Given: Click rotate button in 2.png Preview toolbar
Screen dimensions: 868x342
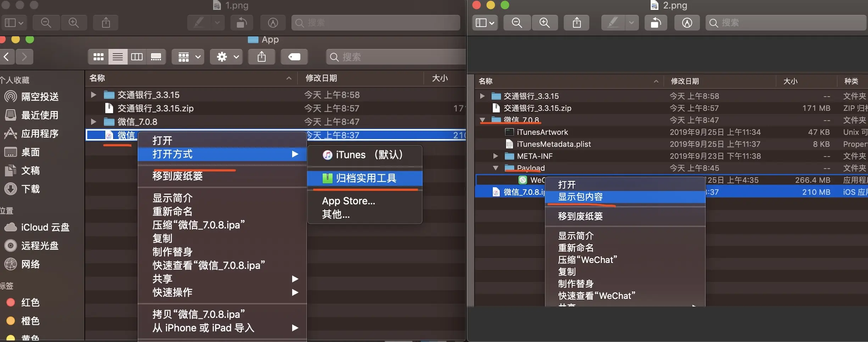Looking at the screenshot, I should 656,23.
